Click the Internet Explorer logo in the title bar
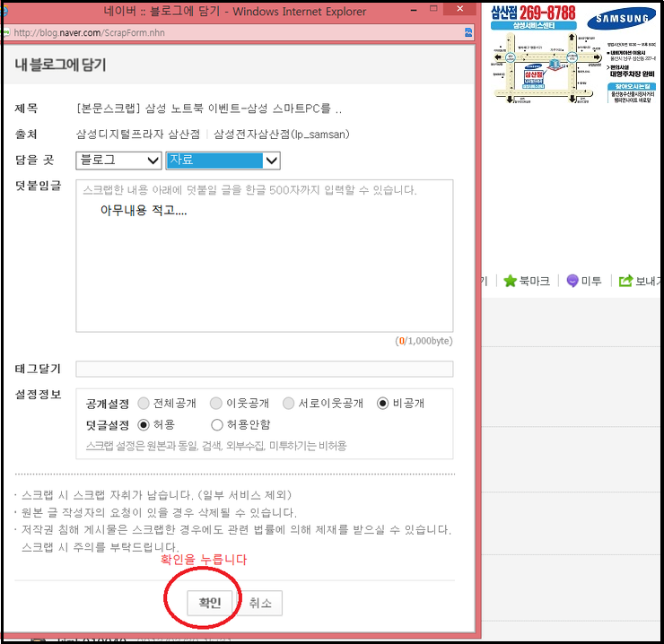 (x=4, y=11)
